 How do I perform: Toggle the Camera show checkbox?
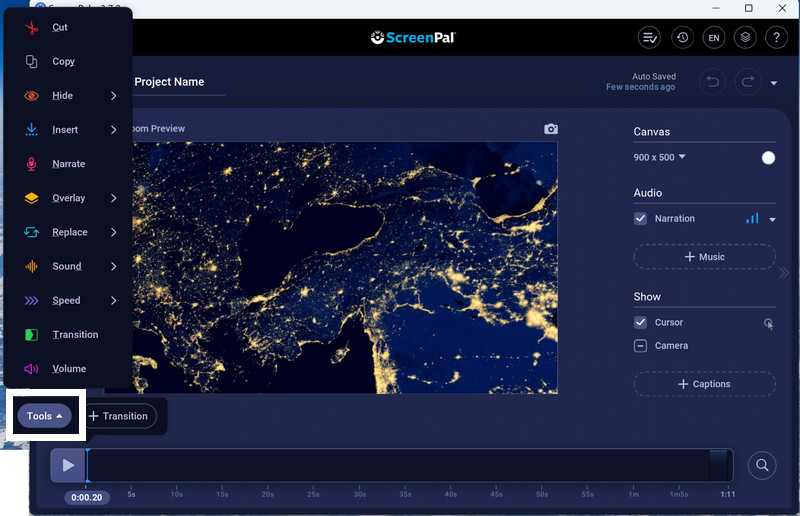(641, 346)
